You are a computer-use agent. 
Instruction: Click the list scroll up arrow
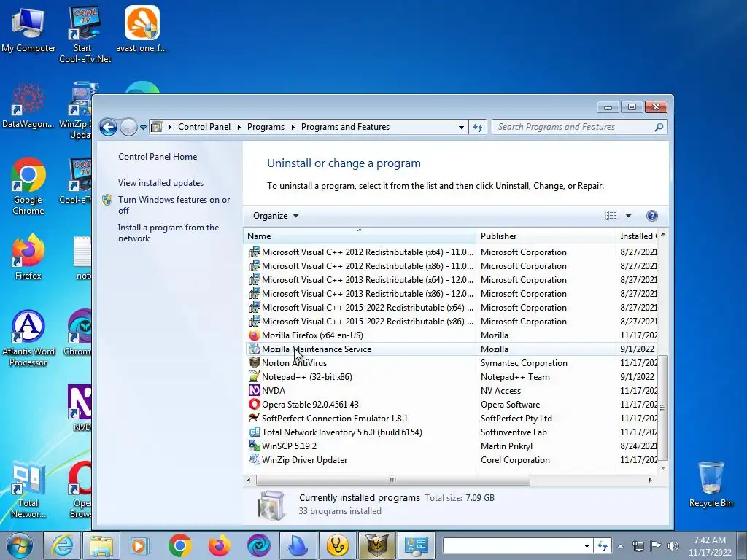click(x=662, y=235)
